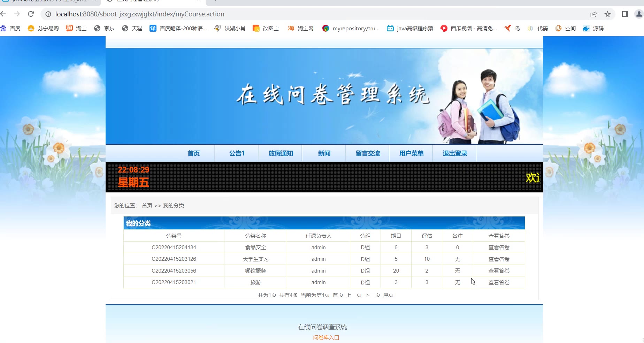This screenshot has height=343, width=644.
Task: View answers for the 大学生实习 row
Action: [x=499, y=259]
